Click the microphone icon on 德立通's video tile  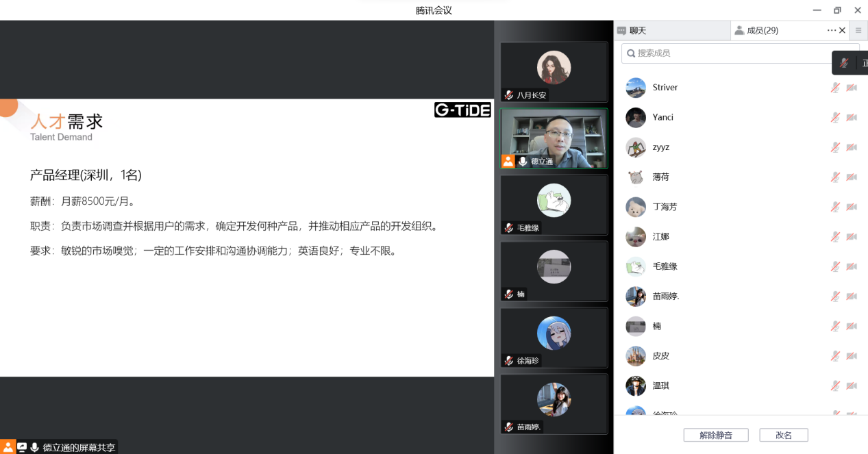[523, 162]
